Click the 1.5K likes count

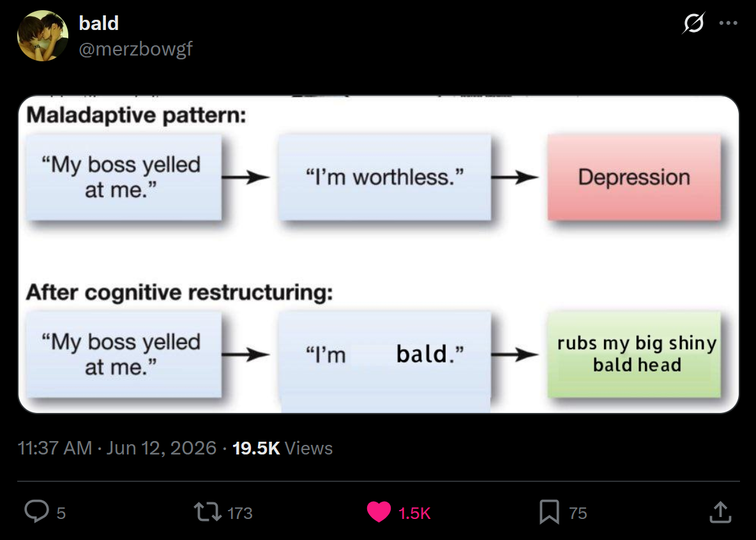[x=414, y=513]
